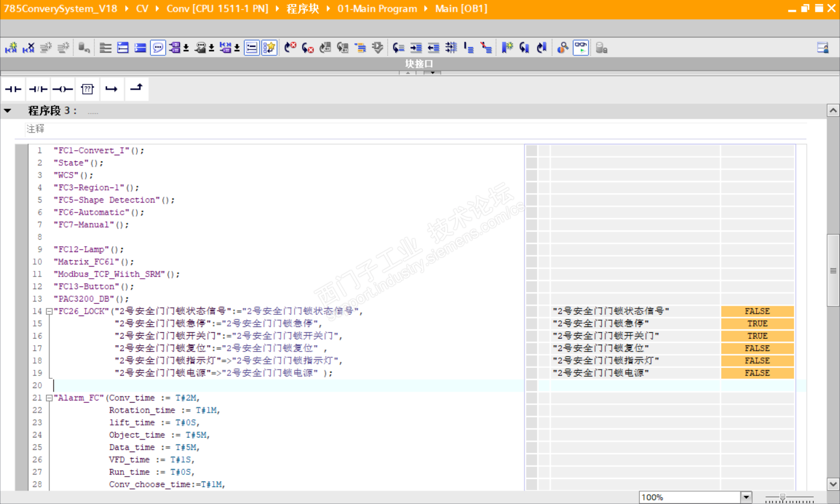This screenshot has width=840, height=504.
Task: Open 01-Main Program breadcrumb item
Action: click(377, 9)
